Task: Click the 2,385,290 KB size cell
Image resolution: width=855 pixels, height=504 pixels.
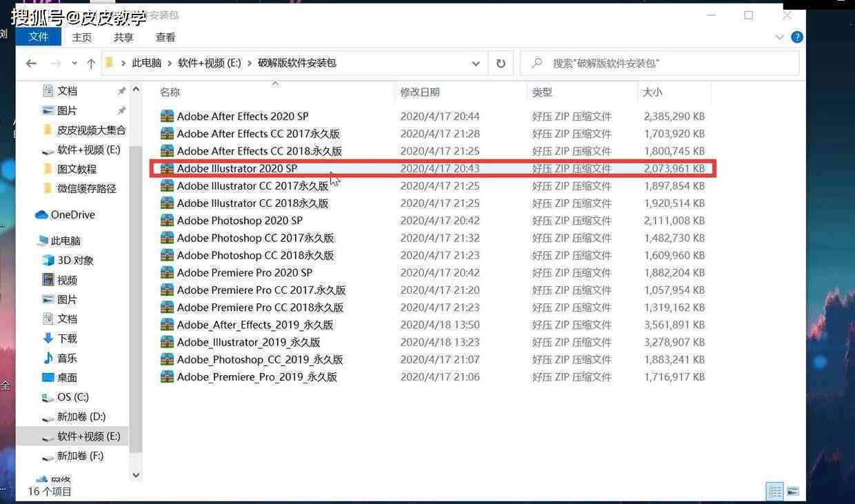Action: [x=674, y=117]
